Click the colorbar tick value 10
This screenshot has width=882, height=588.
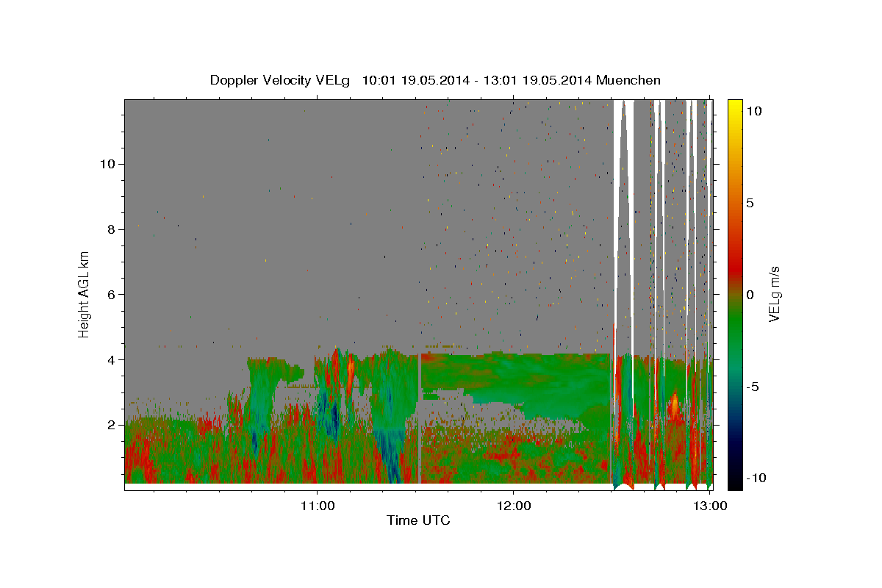753,111
